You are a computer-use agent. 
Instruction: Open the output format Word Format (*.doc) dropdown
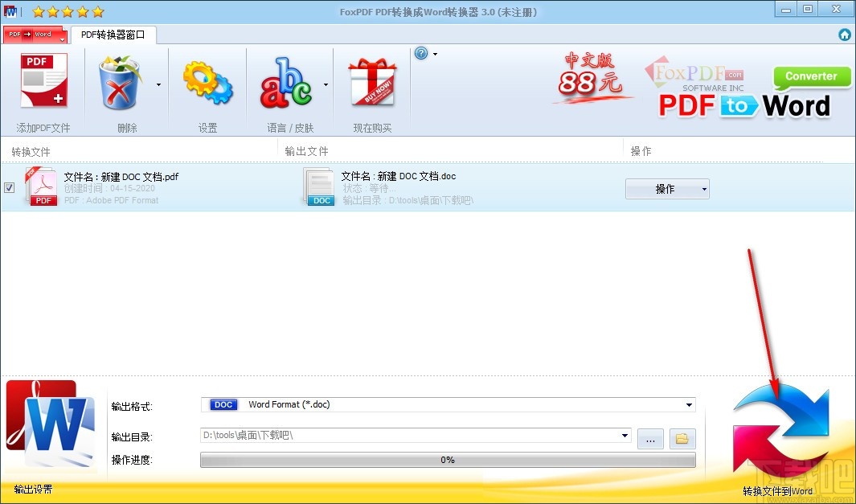448,404
